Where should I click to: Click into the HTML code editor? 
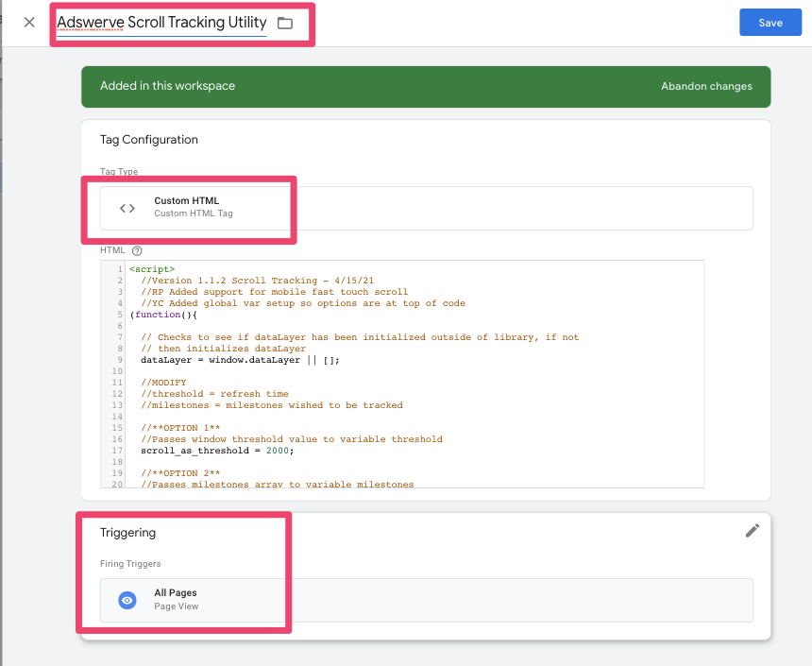click(402, 374)
